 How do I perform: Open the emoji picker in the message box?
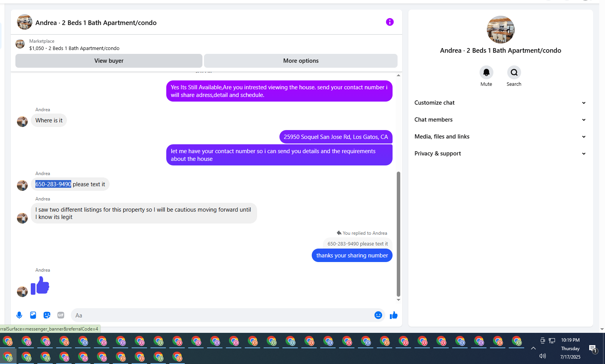pos(378,315)
